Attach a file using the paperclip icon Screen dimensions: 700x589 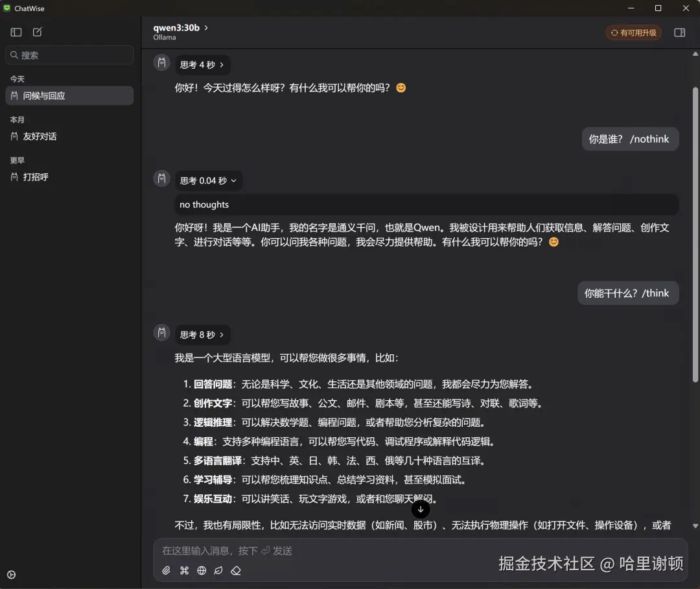(x=166, y=570)
